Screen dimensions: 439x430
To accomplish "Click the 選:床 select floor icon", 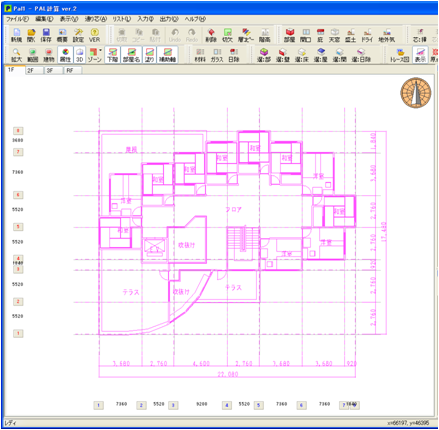I will point(302,55).
